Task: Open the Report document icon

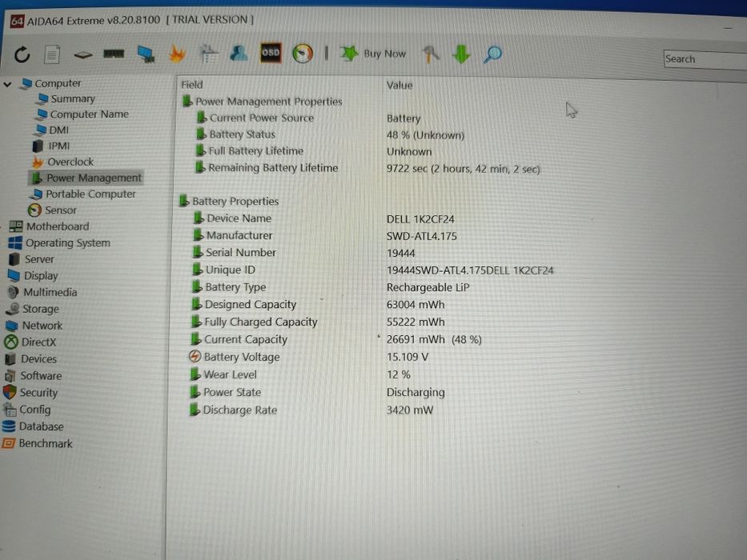Action: pos(52,54)
